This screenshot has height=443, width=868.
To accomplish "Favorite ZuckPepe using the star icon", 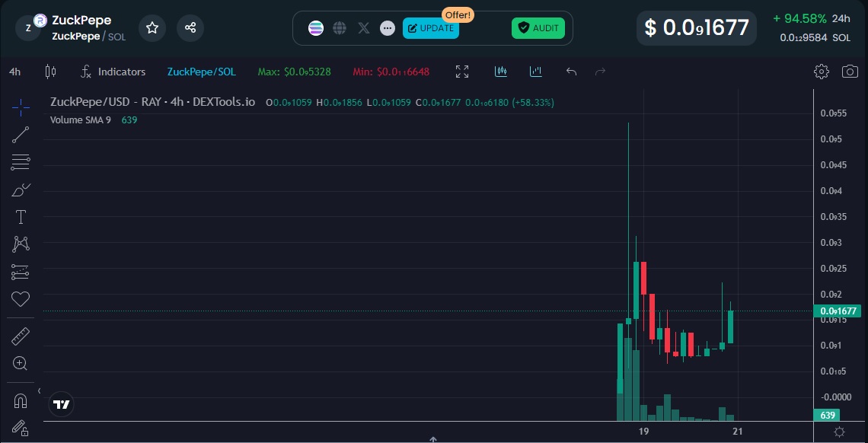I will [152, 27].
